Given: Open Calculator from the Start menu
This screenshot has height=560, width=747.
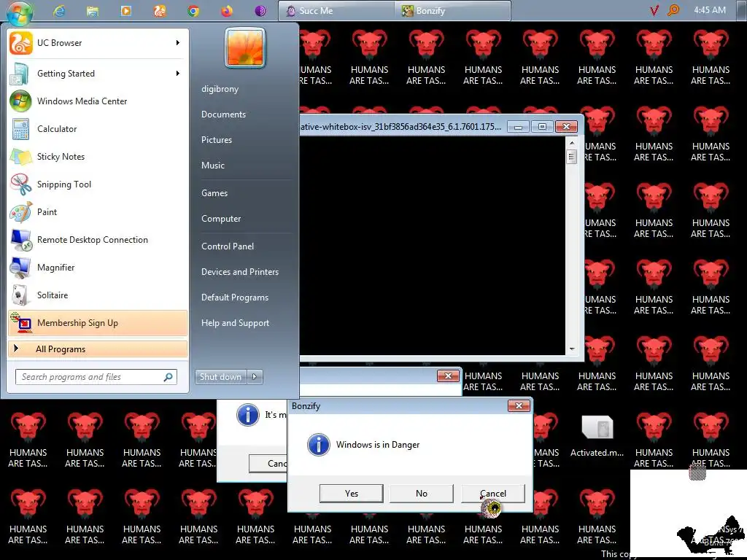Looking at the screenshot, I should [x=98, y=128].
